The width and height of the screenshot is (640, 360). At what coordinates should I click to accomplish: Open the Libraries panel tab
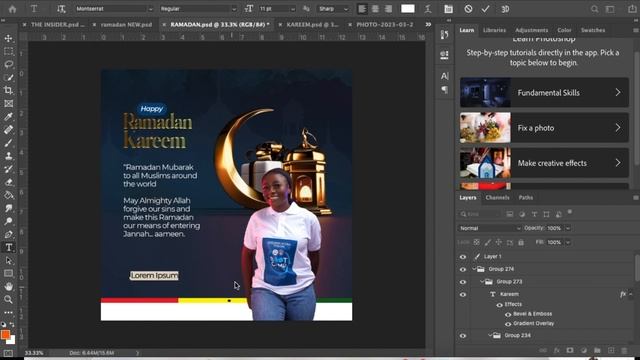(494, 30)
